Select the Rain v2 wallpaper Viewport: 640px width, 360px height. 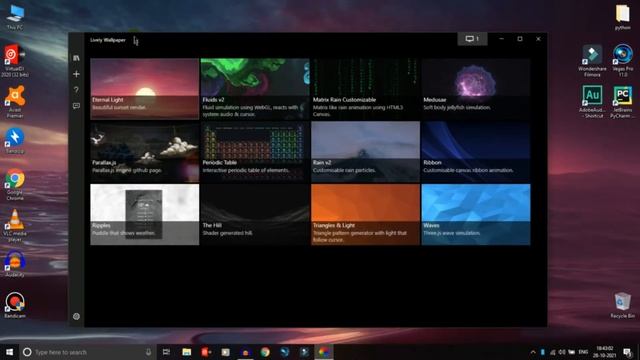[x=365, y=151]
